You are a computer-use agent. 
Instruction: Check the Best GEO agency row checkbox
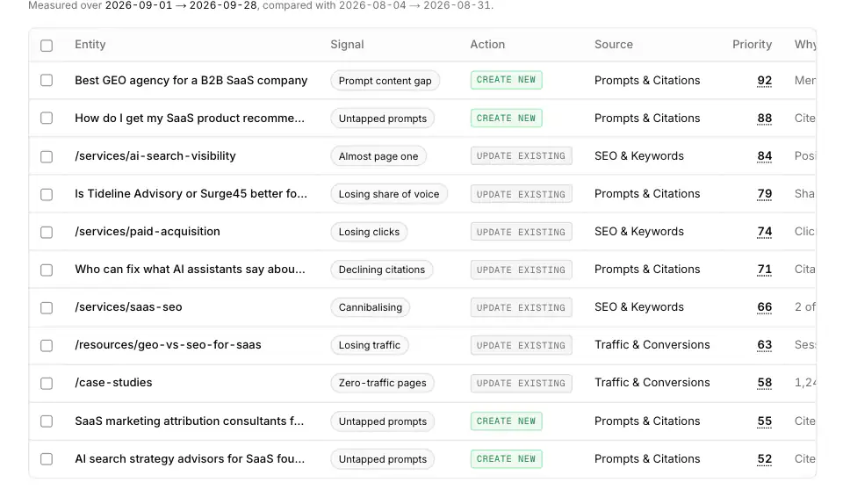tap(47, 81)
